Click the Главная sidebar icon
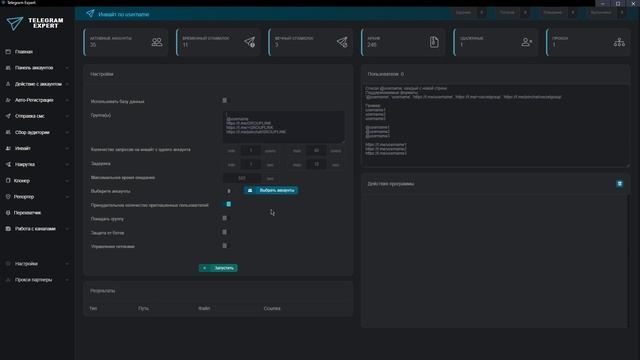This screenshot has width=640, height=360. [8, 52]
